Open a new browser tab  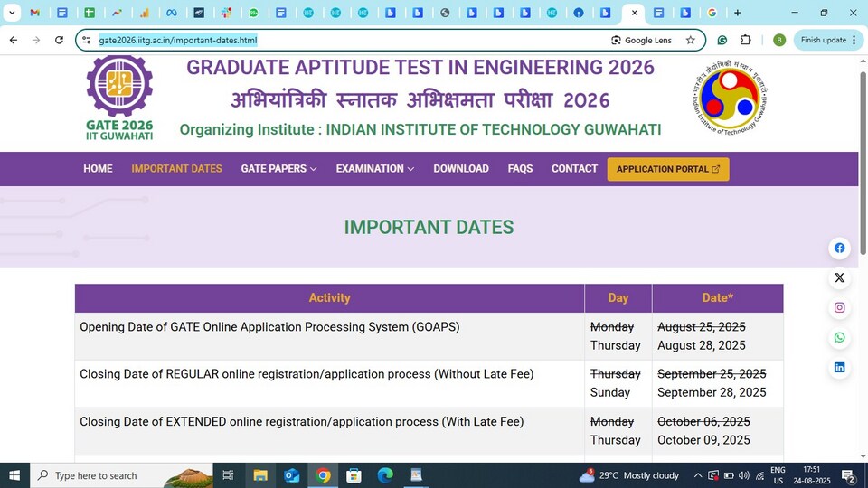[x=738, y=12]
